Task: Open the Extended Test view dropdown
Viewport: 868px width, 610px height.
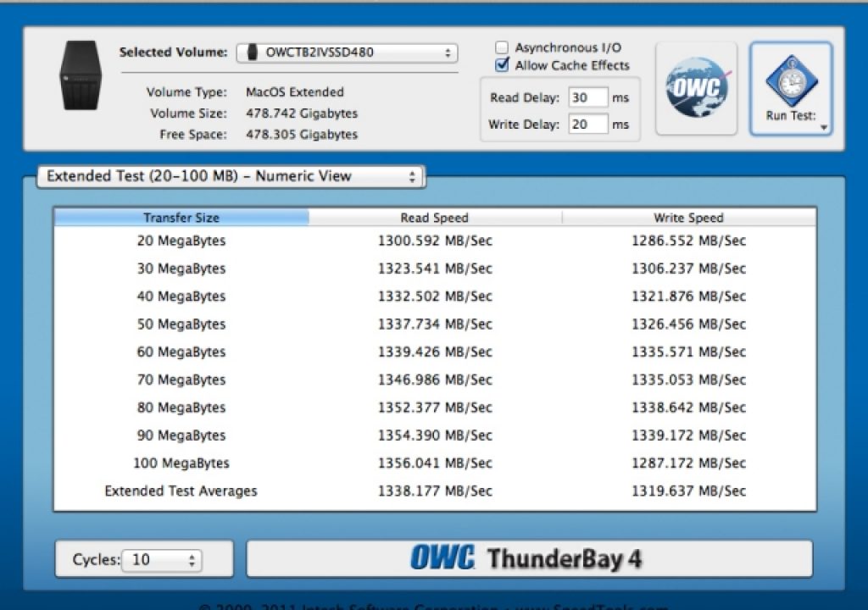Action: pyautogui.click(x=231, y=176)
